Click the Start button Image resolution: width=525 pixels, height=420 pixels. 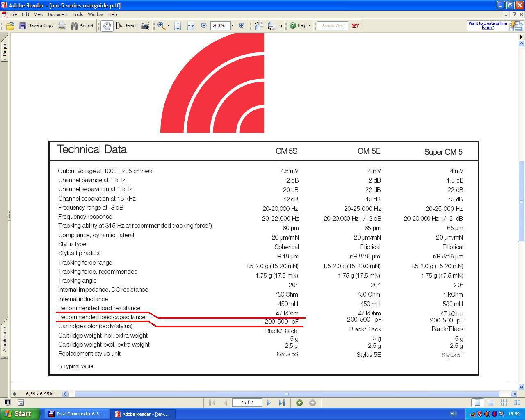(x=20, y=414)
